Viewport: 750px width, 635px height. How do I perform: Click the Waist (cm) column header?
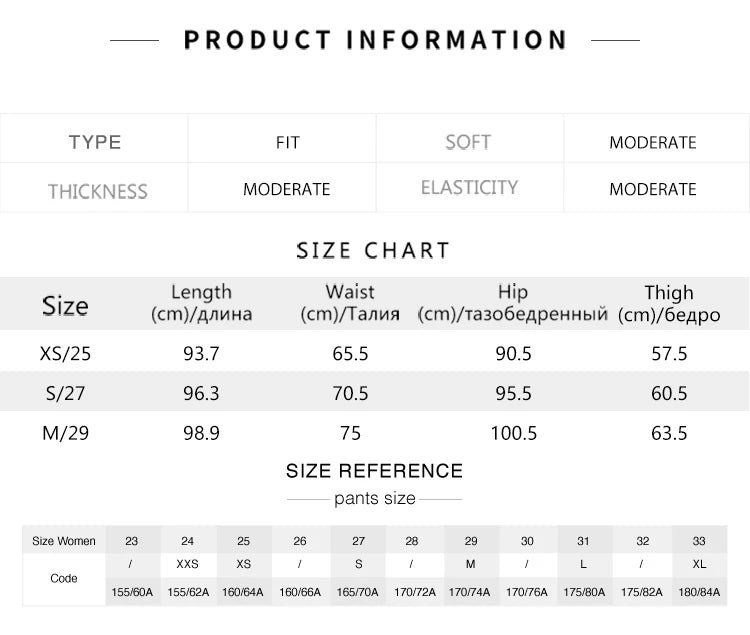click(350, 303)
